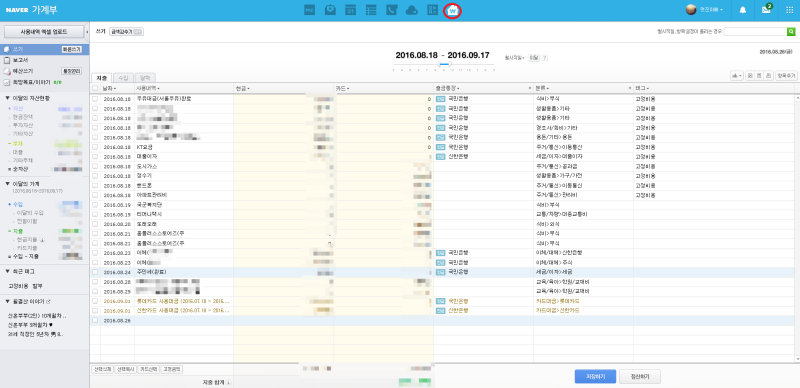Check the 도시가스 row checkbox
800x388 pixels.
(95, 166)
